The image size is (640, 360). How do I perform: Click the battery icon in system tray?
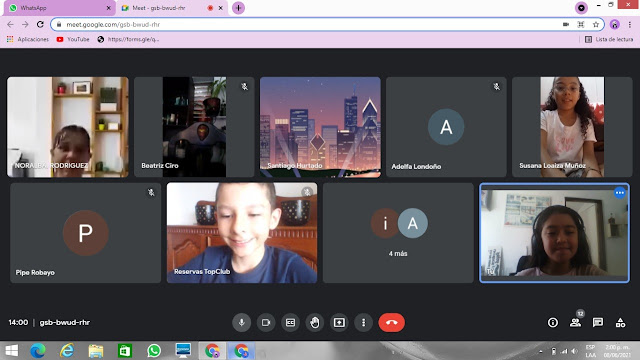tap(553, 351)
